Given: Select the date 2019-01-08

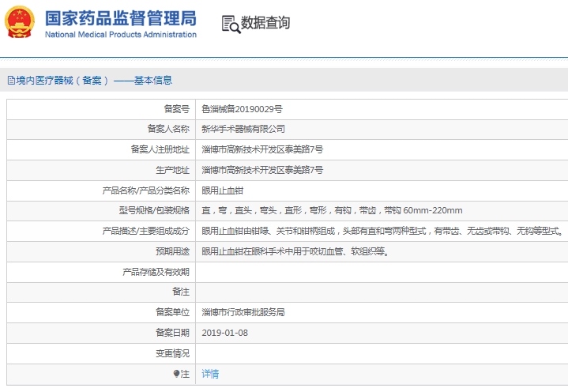Looking at the screenshot, I should [224, 333].
